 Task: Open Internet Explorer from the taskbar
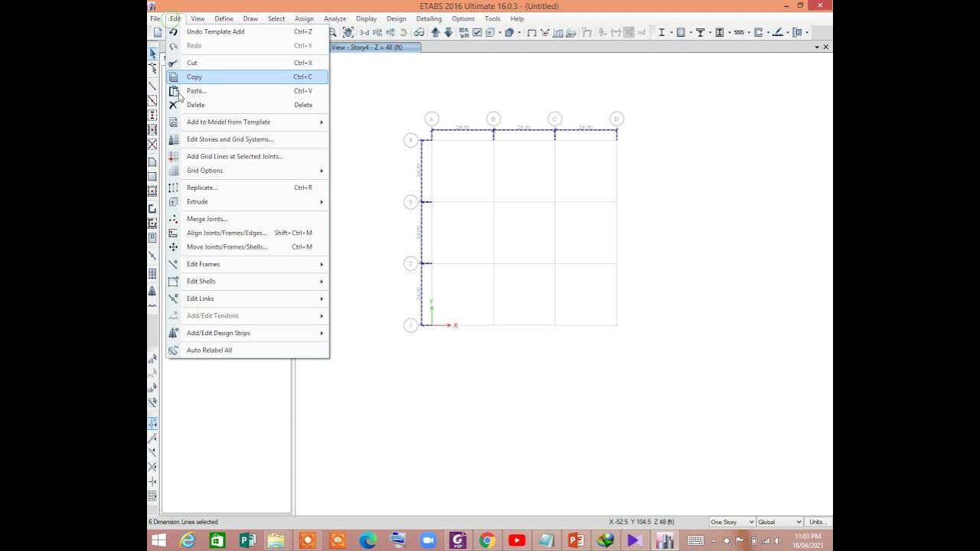[x=188, y=540]
